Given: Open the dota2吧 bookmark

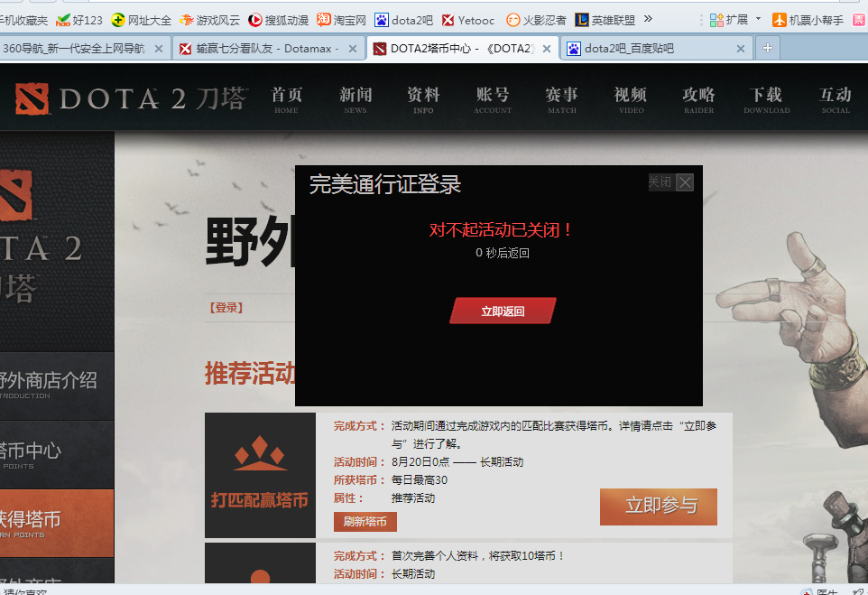Looking at the screenshot, I should coord(403,21).
